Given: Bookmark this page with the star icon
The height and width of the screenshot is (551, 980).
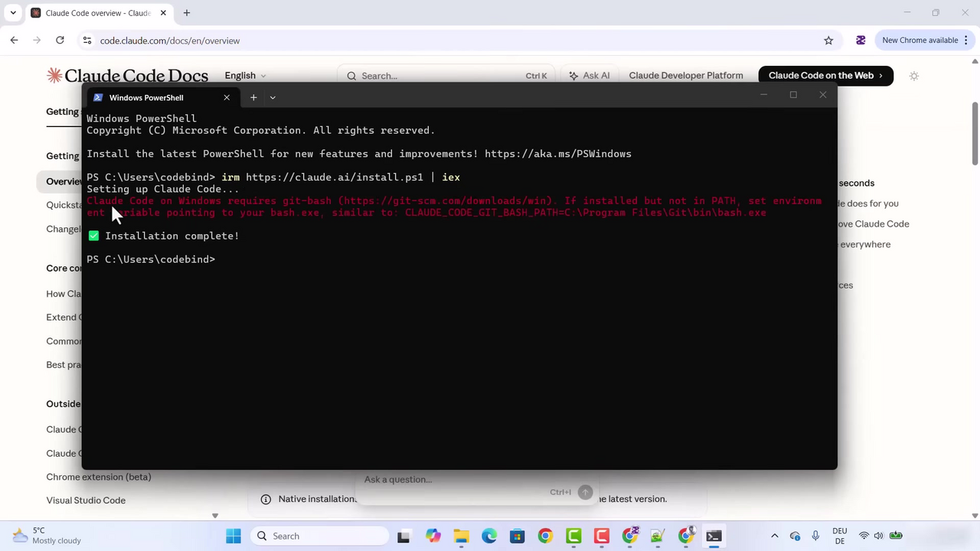Looking at the screenshot, I should [828, 41].
